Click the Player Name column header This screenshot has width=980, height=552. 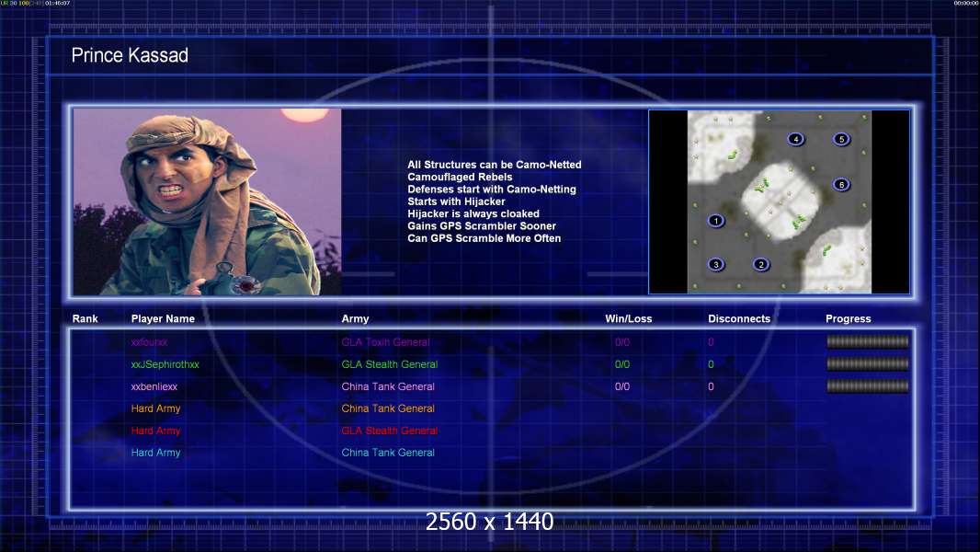click(x=163, y=319)
